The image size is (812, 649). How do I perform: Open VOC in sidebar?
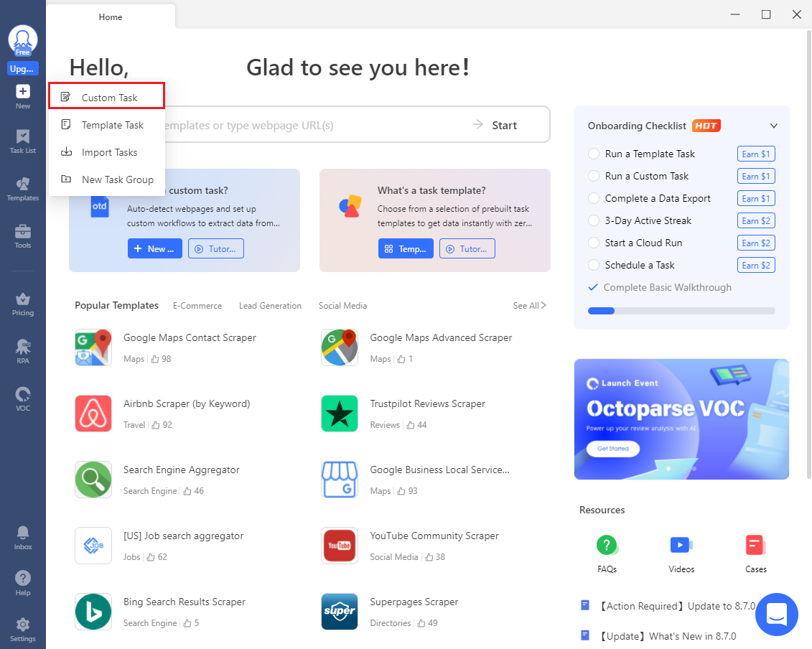[x=23, y=399]
